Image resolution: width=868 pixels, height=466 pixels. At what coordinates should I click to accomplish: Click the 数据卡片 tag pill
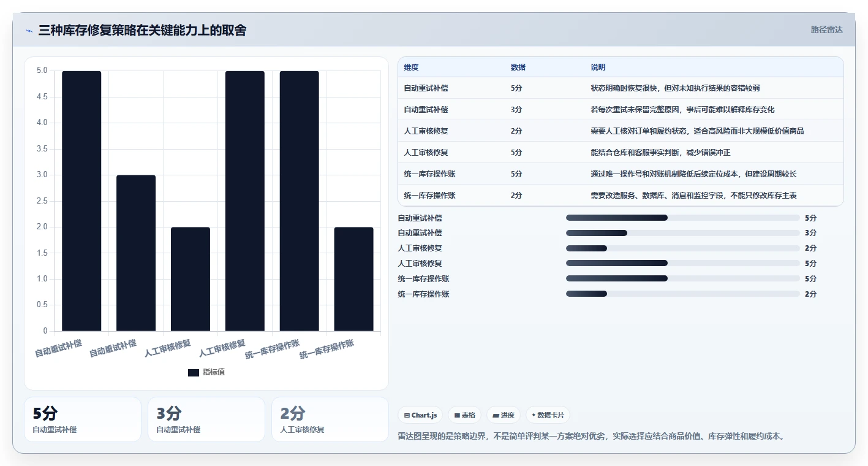[548, 415]
